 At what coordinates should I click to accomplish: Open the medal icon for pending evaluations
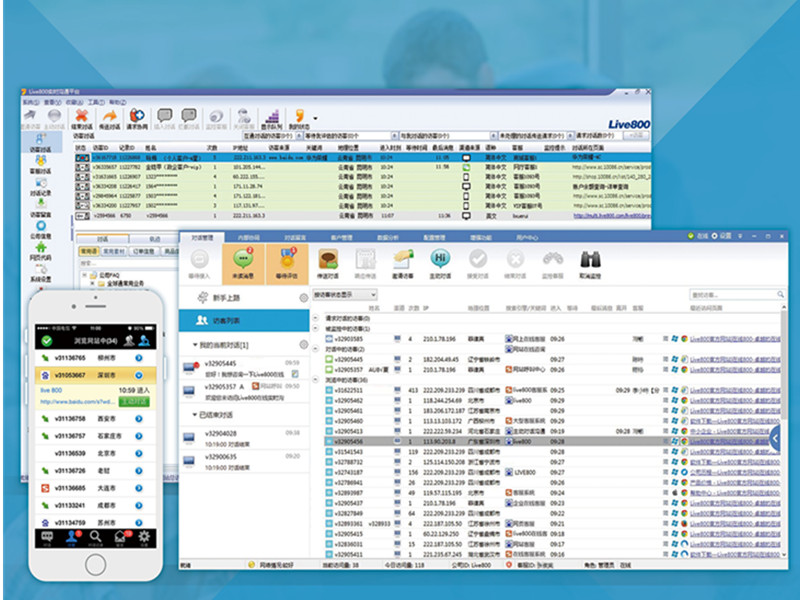[x=287, y=258]
